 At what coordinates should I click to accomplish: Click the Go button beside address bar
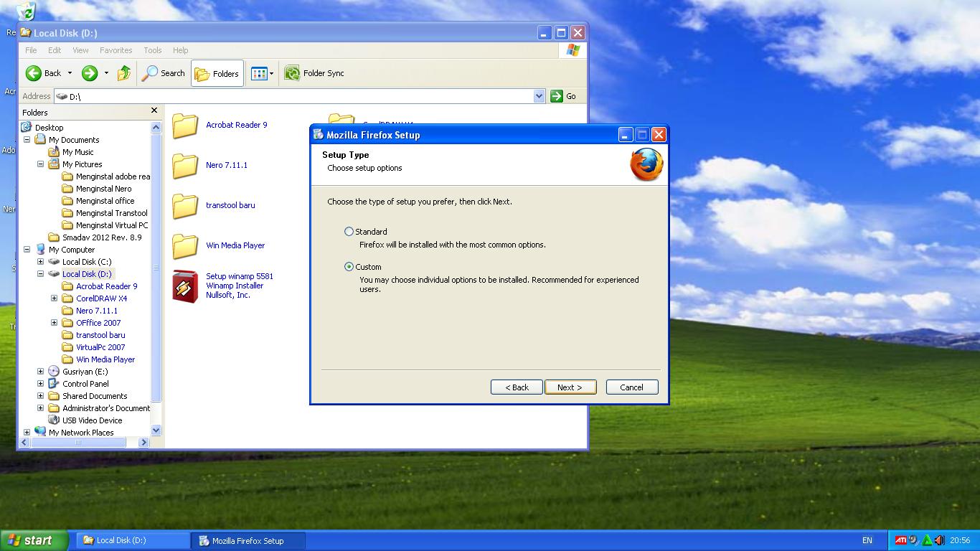point(563,96)
